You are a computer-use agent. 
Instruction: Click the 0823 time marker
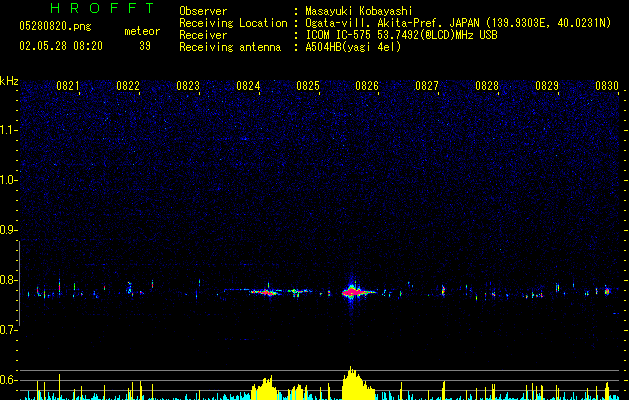click(188, 86)
